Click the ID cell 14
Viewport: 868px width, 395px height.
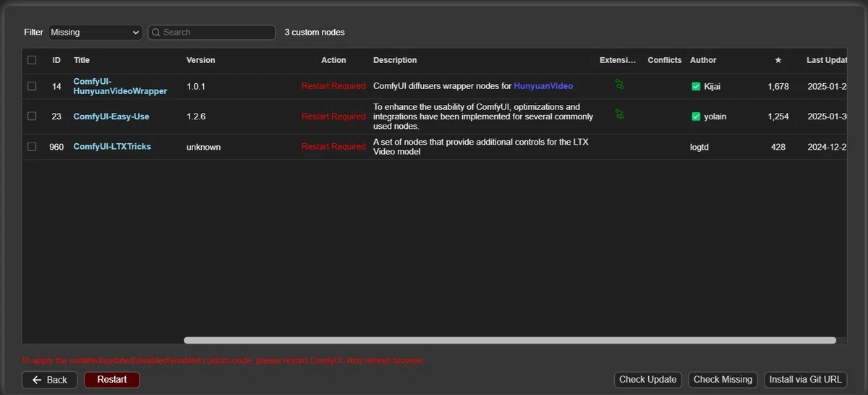[56, 86]
